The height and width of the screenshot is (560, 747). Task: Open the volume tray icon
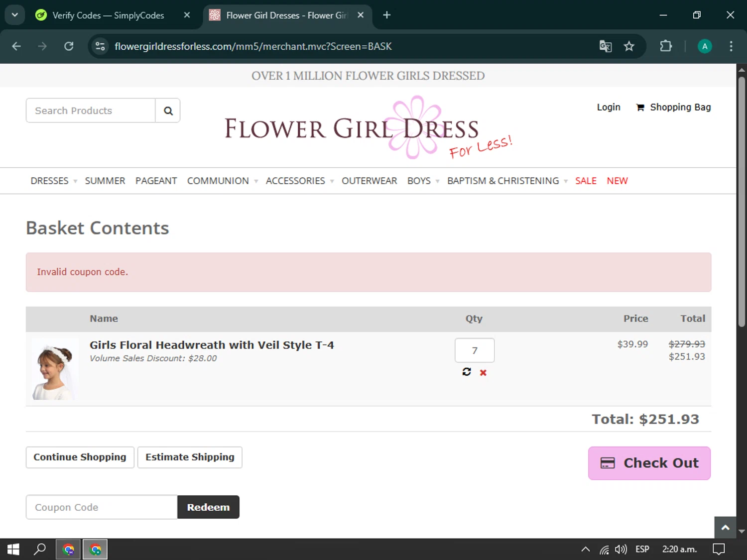point(621,550)
